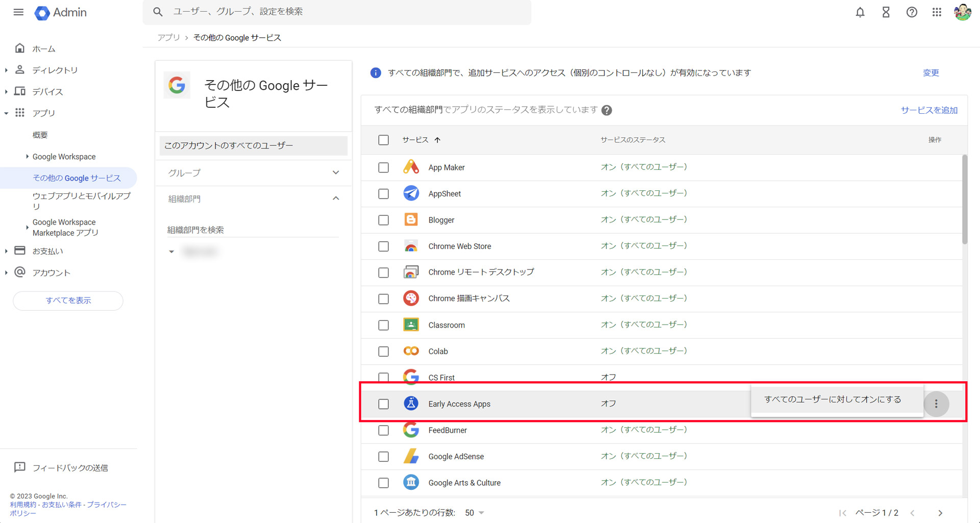Click the Blogger icon
Image resolution: width=980 pixels, height=523 pixels.
pyautogui.click(x=411, y=219)
